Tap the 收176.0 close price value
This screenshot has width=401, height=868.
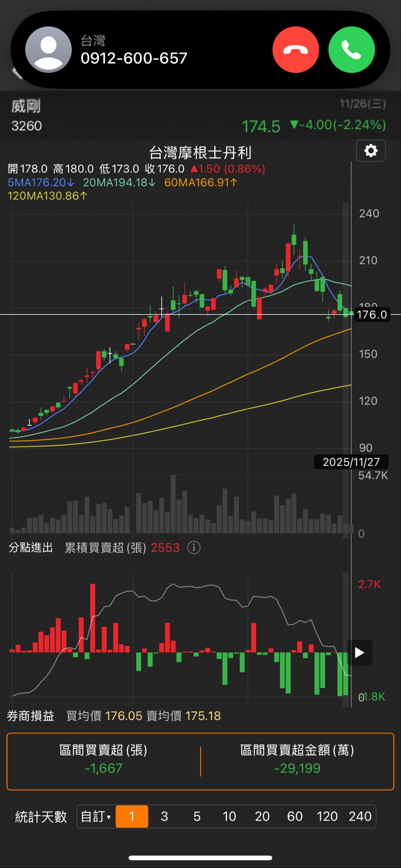point(165,169)
